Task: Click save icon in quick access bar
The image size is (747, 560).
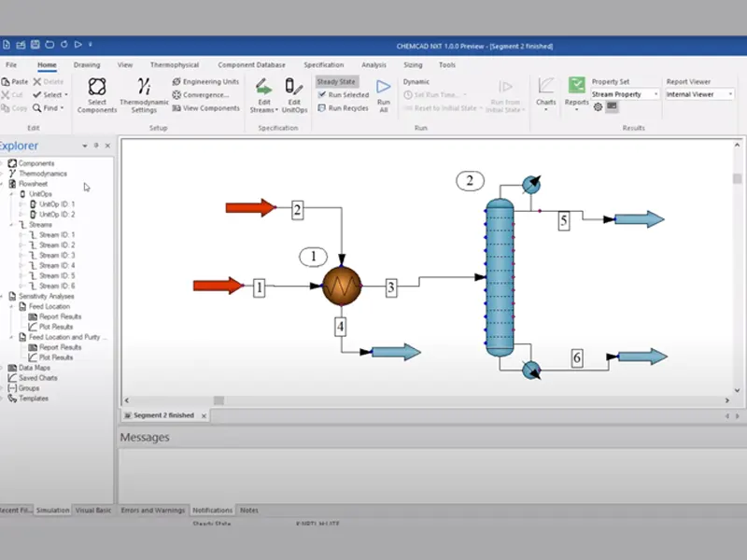Action: [x=35, y=45]
